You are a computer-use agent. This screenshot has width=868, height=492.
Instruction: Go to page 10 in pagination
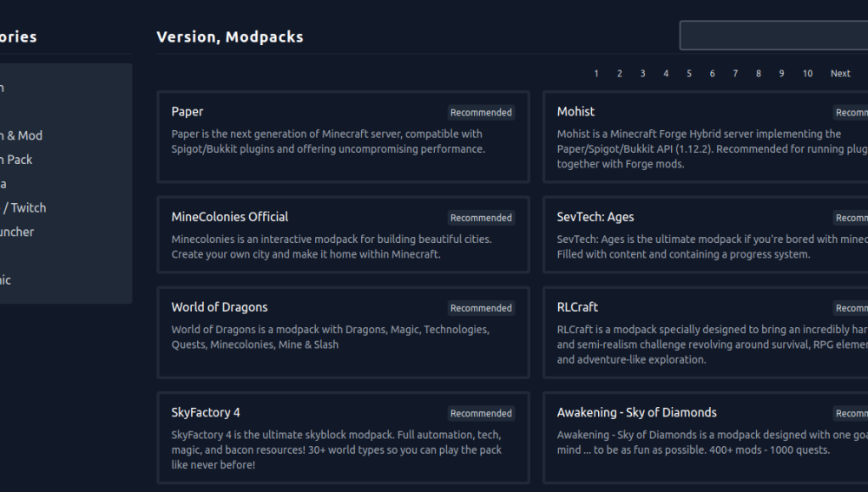pyautogui.click(x=807, y=74)
